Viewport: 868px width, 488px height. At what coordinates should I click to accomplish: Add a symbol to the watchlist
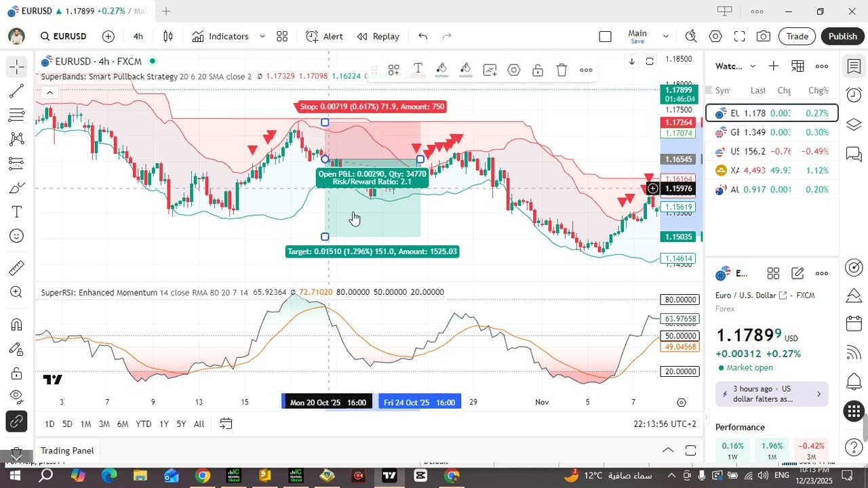coord(774,66)
